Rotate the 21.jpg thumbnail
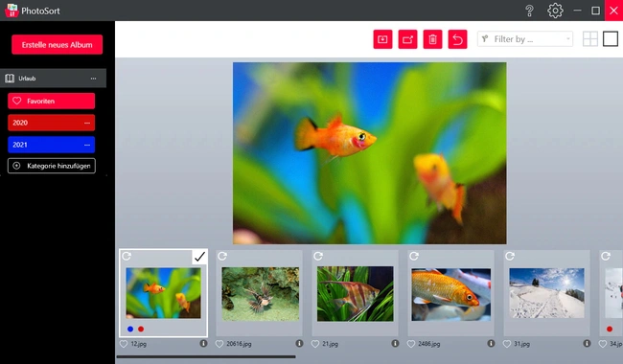Viewport: 623px width, 364px height. [x=318, y=256]
